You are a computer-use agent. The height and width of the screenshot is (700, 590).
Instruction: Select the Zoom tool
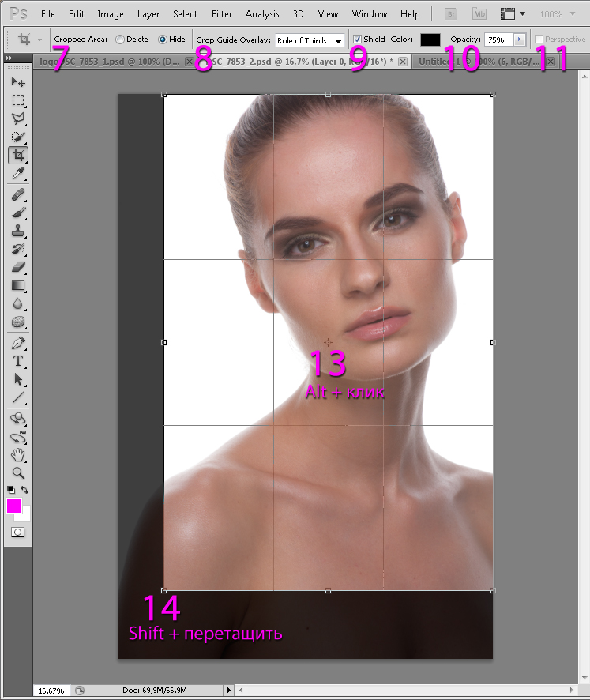18,472
